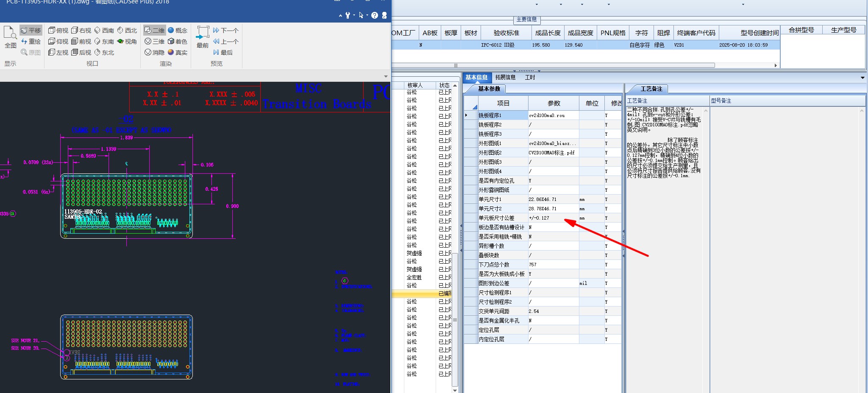Enable 二维 wireframe rendering

point(154,31)
